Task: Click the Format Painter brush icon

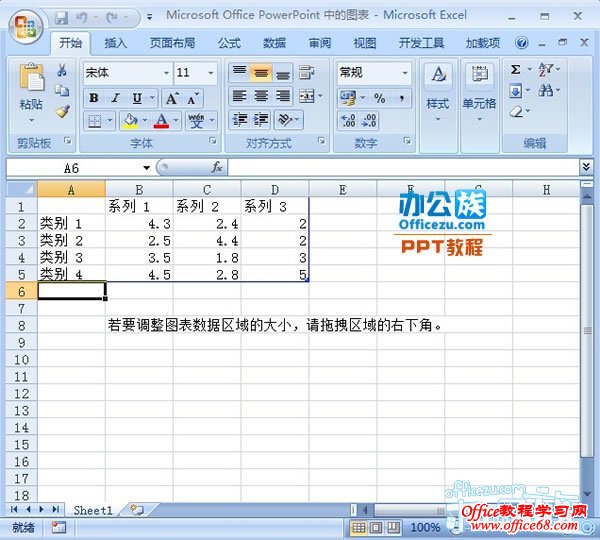Action: pyautogui.click(x=62, y=111)
